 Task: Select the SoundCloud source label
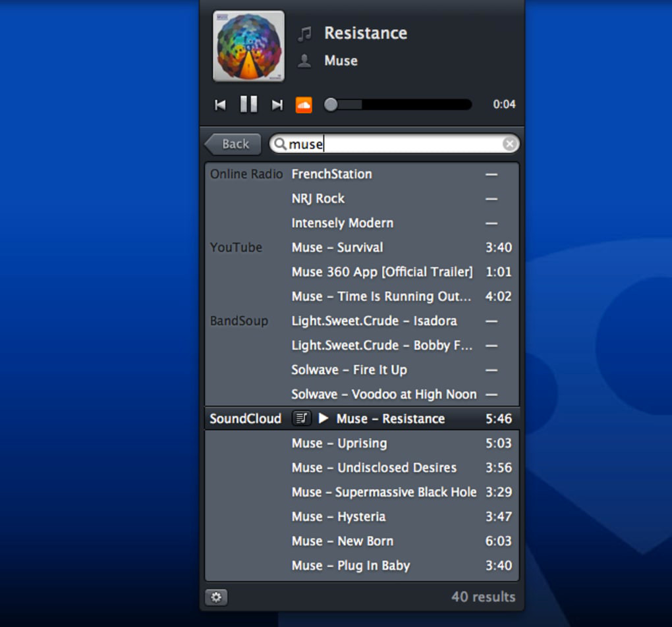coord(245,418)
